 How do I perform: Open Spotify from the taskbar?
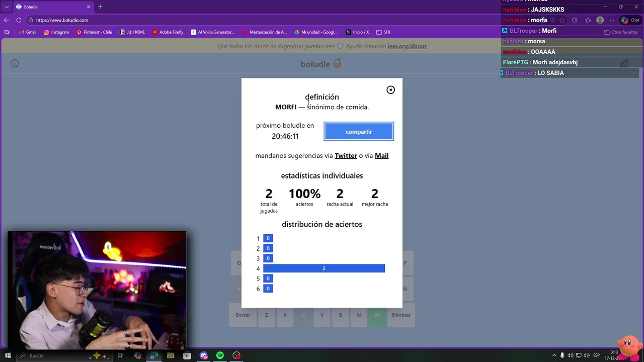[x=220, y=355]
